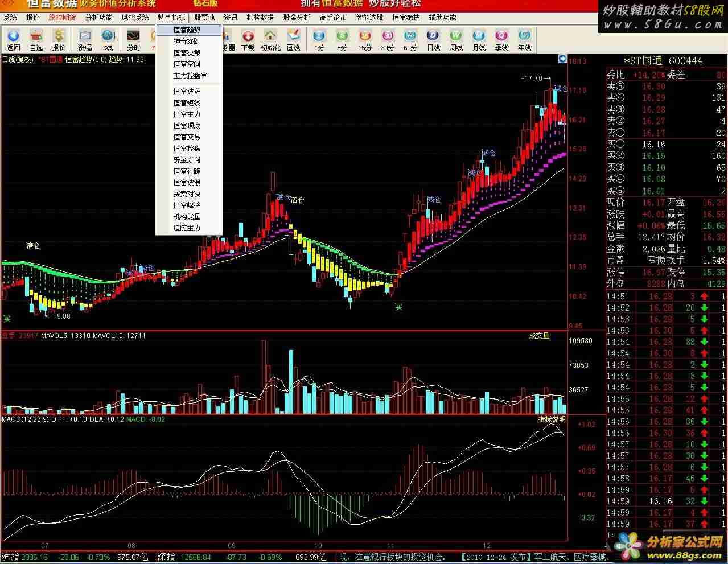Click the 成交量 label in volume panel
Viewport: 728px width, 564px height.
[538, 336]
